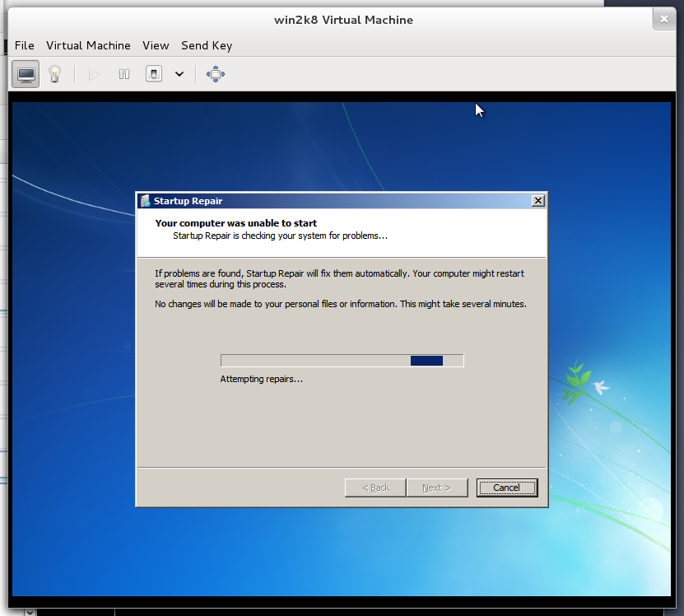Open the Send Key menu
Viewport: 684px width, 616px height.
point(207,45)
